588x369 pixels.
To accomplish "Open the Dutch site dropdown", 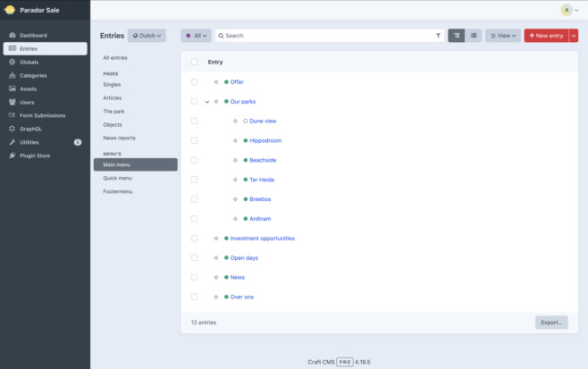I will coord(147,36).
